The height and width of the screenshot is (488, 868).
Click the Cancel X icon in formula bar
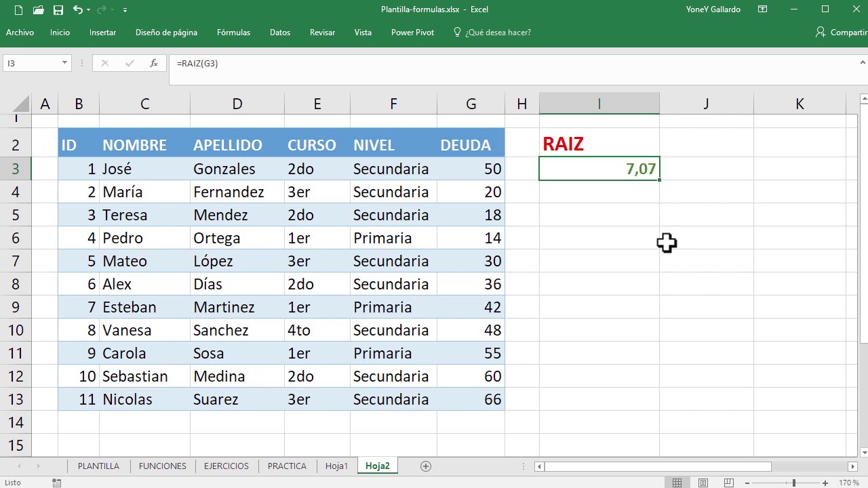click(x=104, y=63)
